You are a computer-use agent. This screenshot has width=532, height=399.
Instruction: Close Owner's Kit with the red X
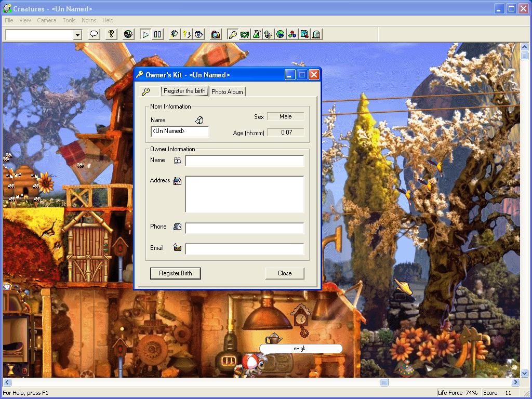point(314,75)
